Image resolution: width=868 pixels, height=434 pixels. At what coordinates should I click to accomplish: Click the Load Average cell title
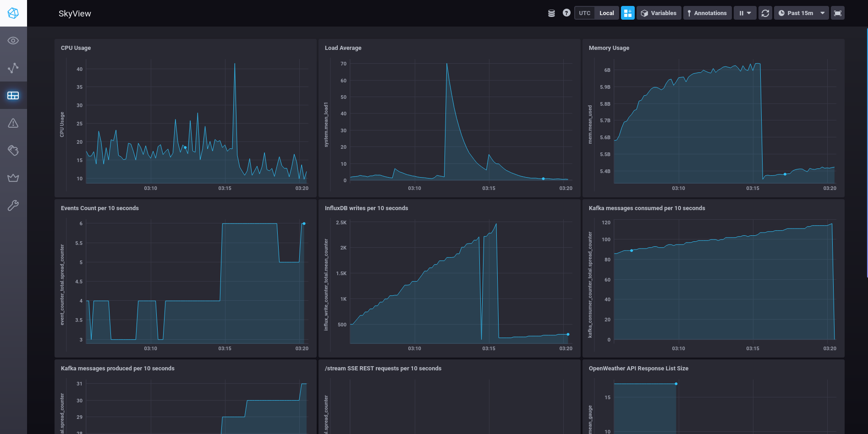[x=343, y=48]
